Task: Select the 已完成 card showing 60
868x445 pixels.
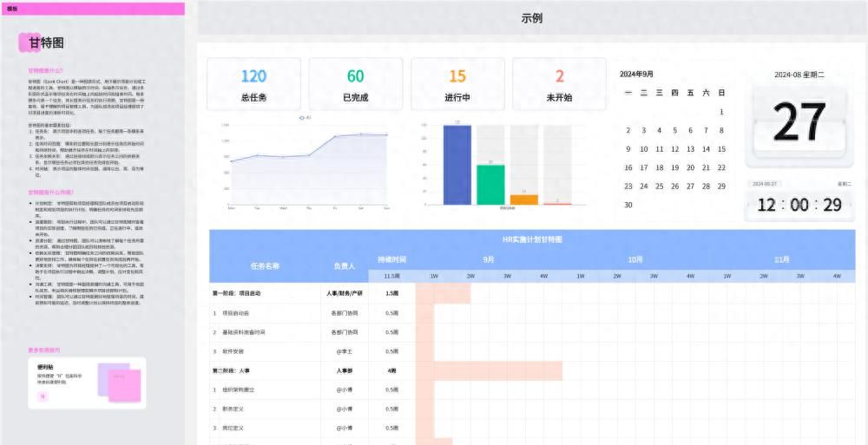Action: pos(355,84)
